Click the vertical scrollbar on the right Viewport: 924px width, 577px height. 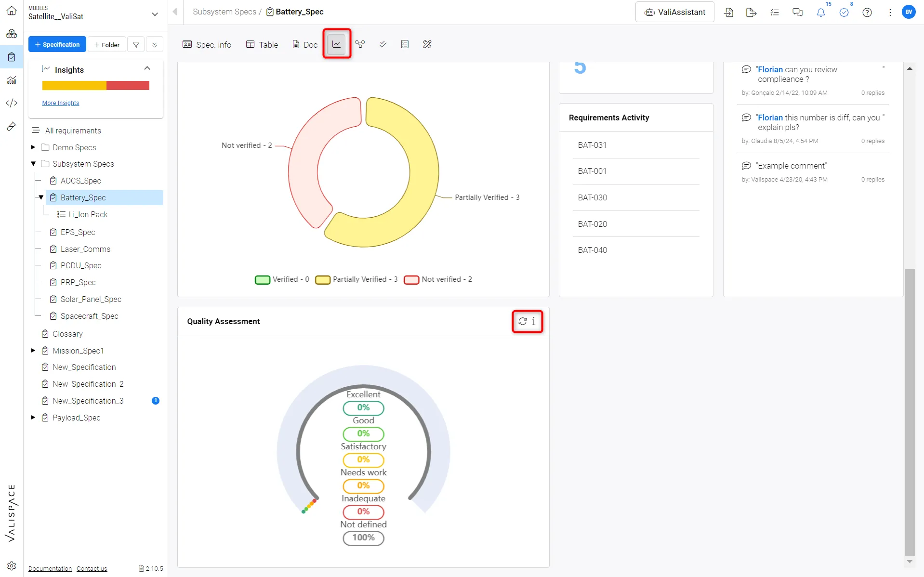pos(910,412)
